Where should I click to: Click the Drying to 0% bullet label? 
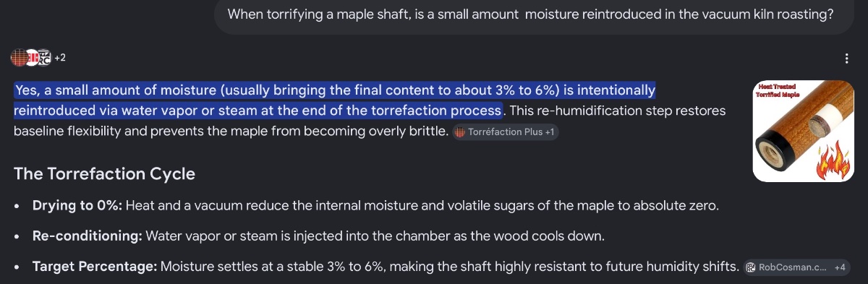click(78, 205)
